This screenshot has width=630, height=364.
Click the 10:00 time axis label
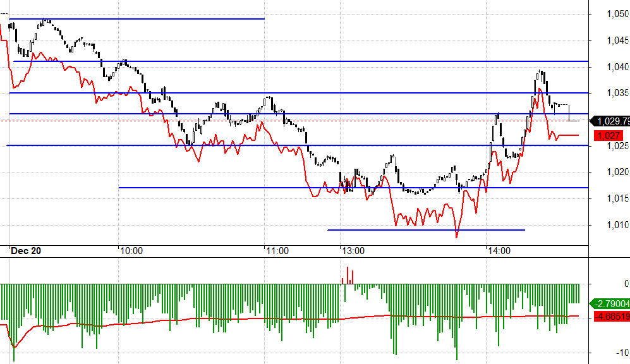(x=131, y=251)
